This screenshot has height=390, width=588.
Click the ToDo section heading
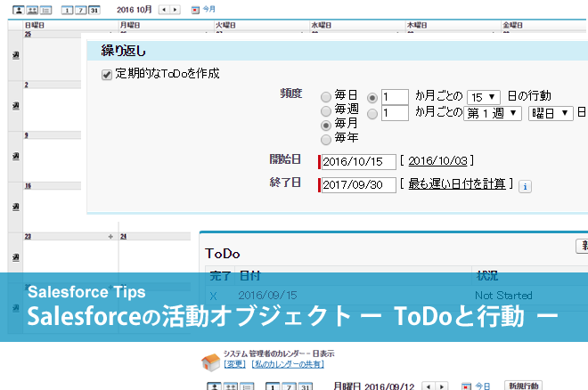point(223,254)
